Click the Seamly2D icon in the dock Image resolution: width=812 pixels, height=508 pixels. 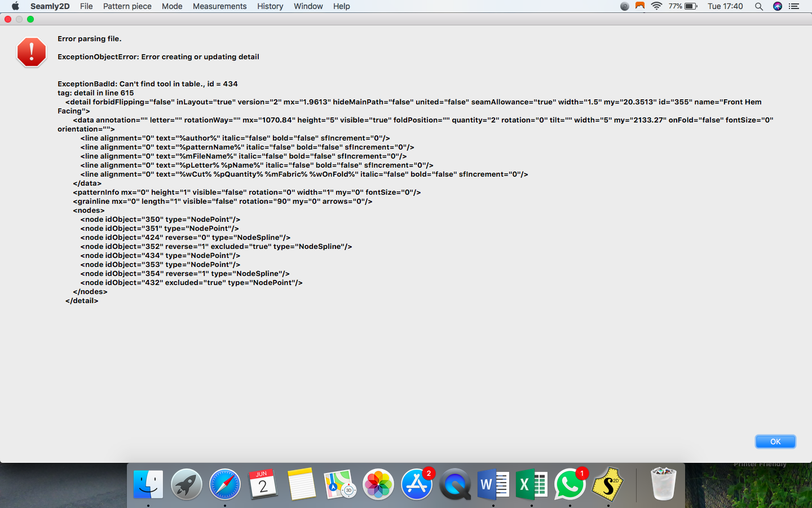[608, 484]
